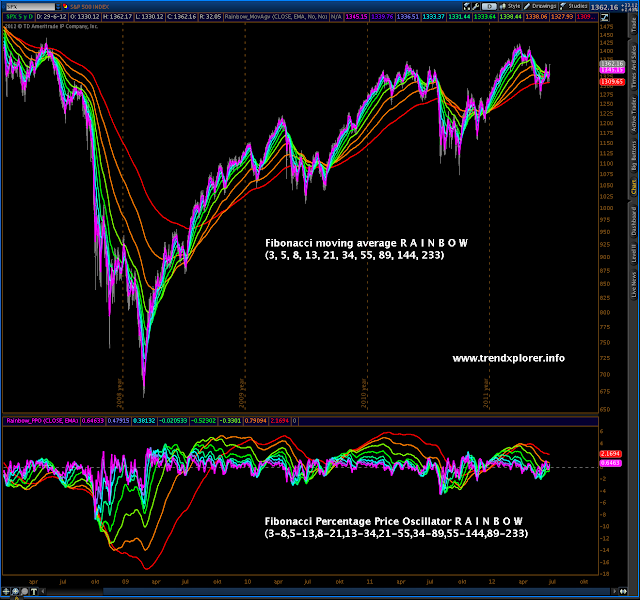Open the Times And Sales side tab

(634, 67)
